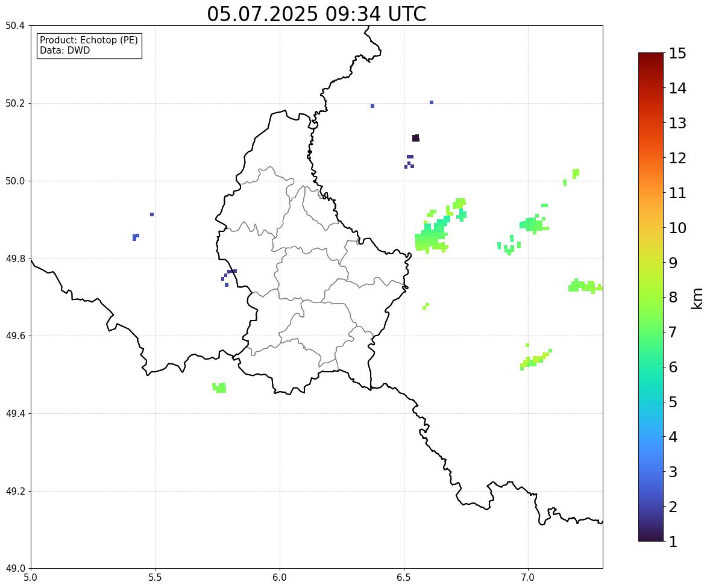The height and width of the screenshot is (588, 710).
Task: Click the colorbar label '3'
Action: pos(673,472)
